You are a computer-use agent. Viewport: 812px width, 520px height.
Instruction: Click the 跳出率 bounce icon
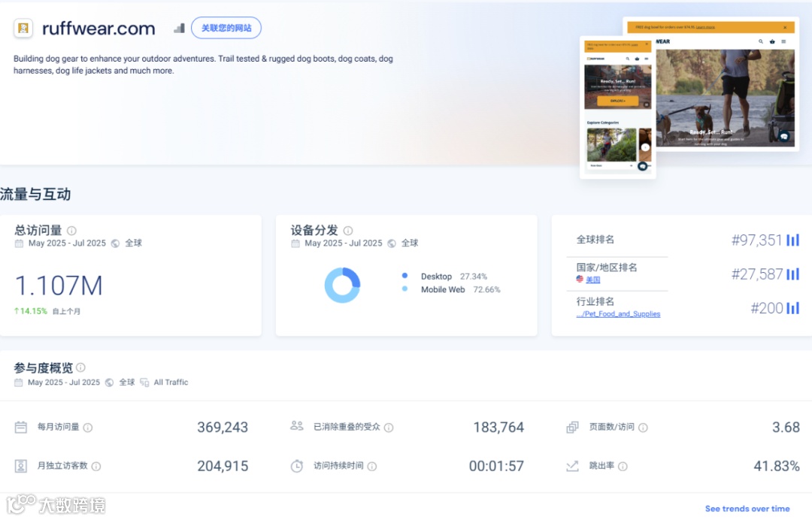pos(572,466)
